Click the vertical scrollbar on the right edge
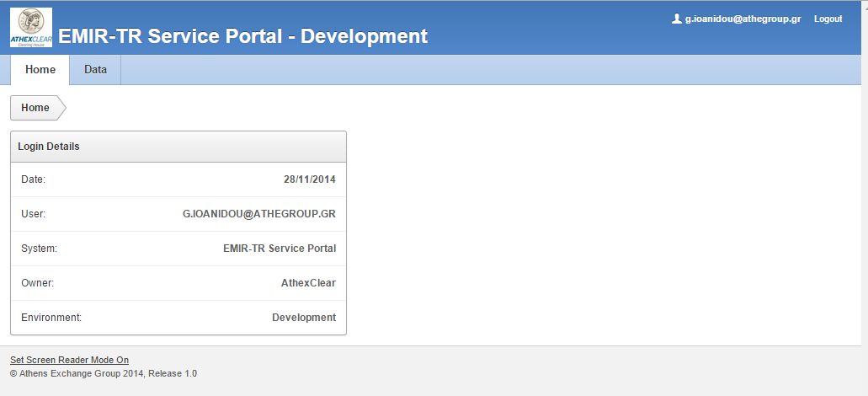This screenshot has width=868, height=396. (865, 198)
